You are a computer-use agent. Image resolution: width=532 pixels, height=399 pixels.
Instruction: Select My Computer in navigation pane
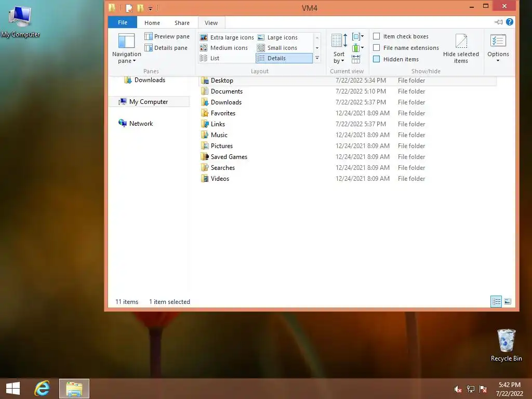coord(149,102)
